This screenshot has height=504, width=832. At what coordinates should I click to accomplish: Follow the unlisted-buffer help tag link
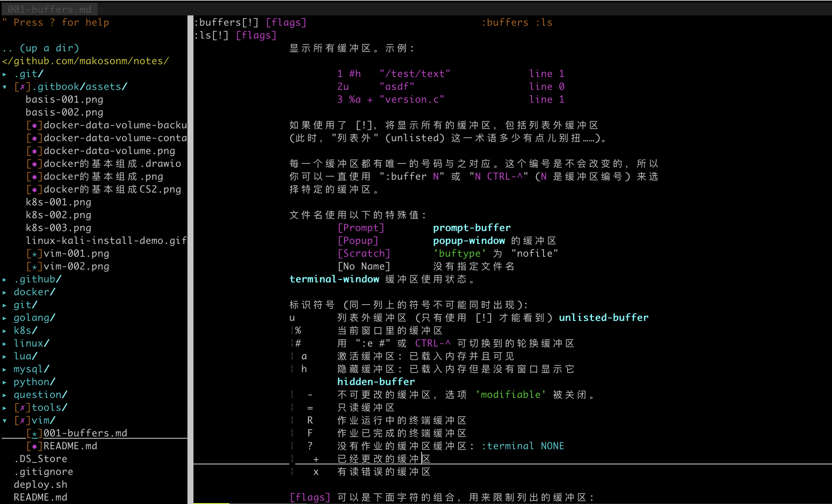tap(603, 317)
